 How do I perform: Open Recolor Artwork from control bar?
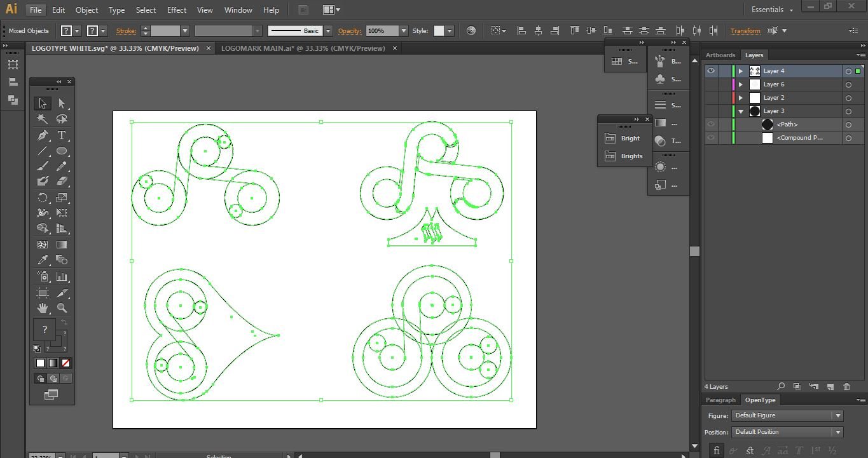click(471, 30)
